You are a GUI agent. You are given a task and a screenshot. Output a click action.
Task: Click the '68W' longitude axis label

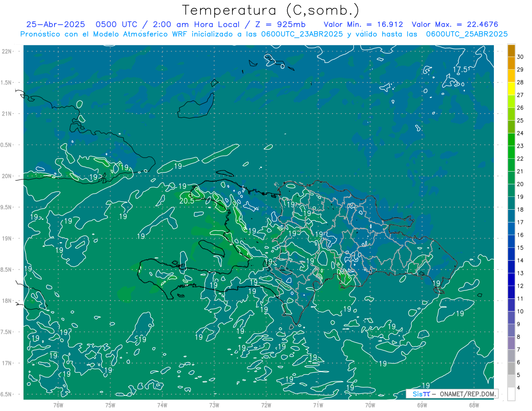[473, 405]
